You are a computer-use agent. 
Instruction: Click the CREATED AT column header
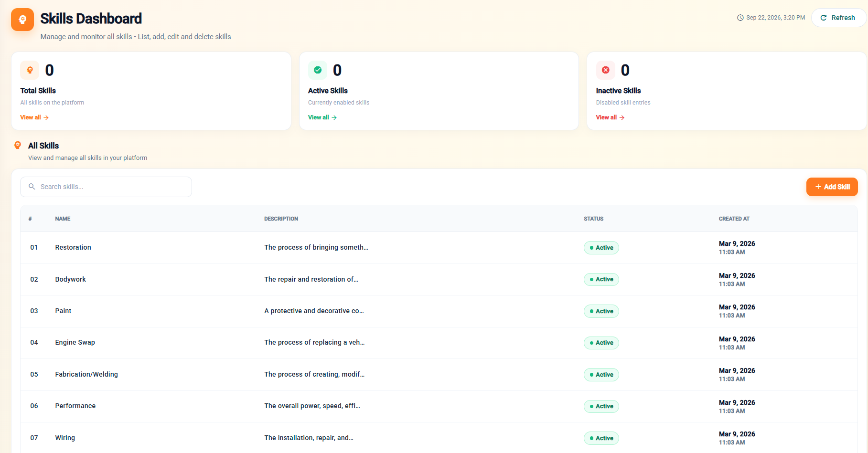734,219
